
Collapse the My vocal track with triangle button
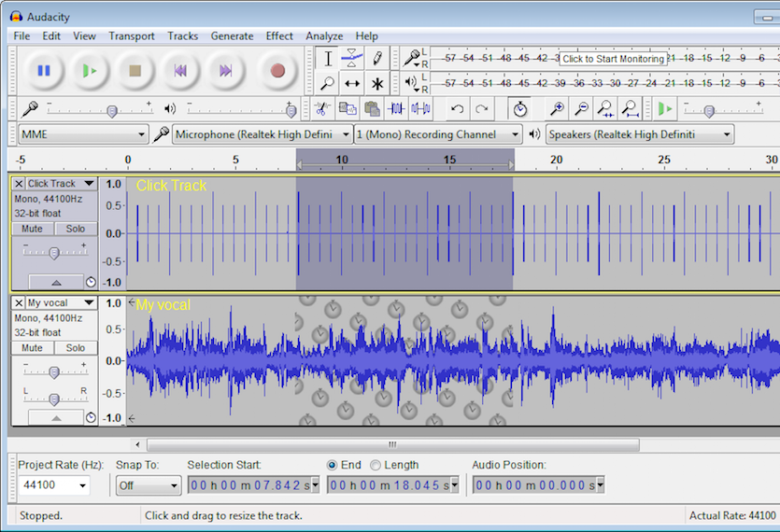pyautogui.click(x=56, y=417)
